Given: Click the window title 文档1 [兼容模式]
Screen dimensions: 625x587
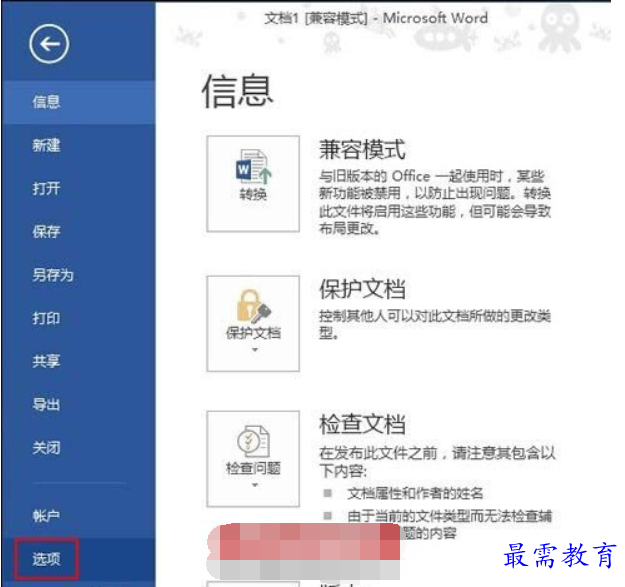Looking at the screenshot, I should [316, 18].
